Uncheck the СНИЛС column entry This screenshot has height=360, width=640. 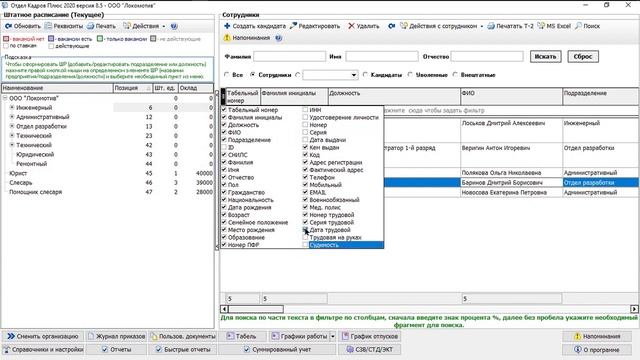(x=224, y=155)
